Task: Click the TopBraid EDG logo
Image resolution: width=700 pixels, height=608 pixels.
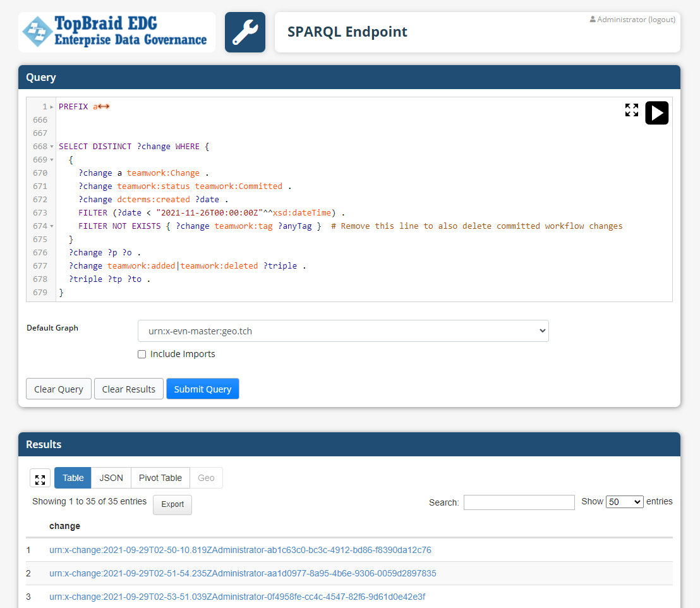Action: click(x=116, y=32)
